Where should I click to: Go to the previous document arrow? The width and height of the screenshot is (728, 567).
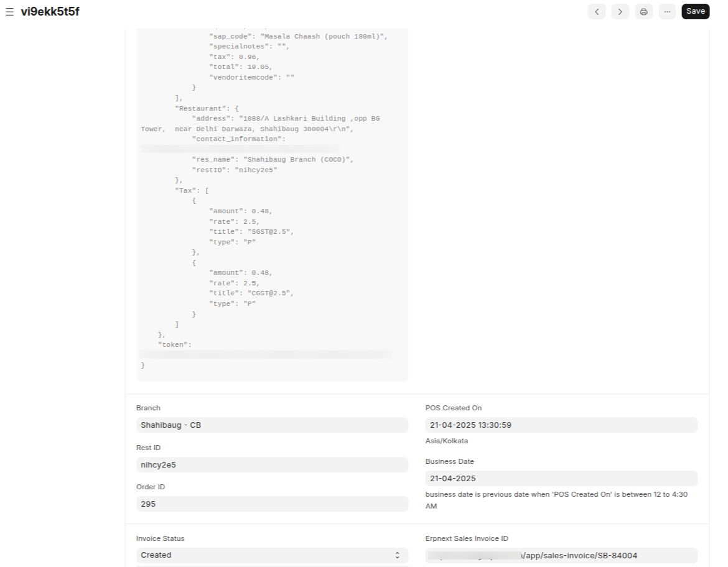tap(597, 12)
